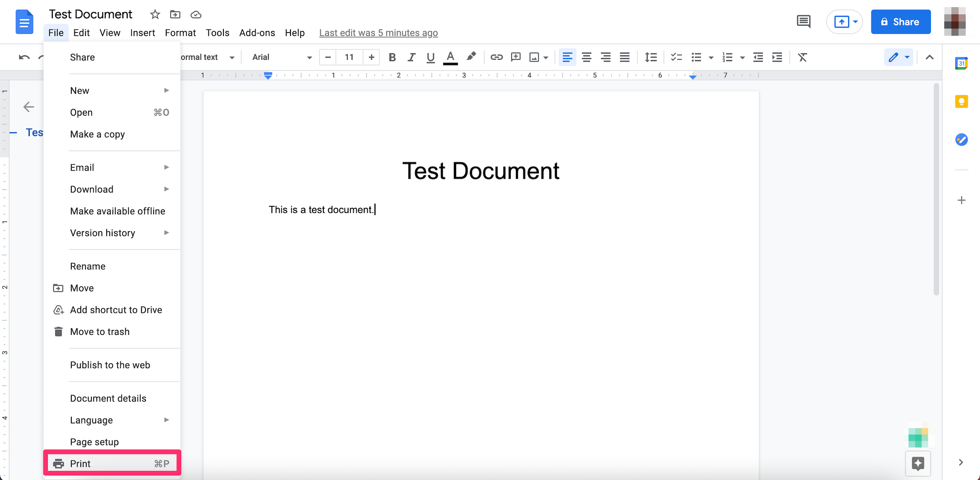Open Google Calendar side panel icon
This screenshot has height=480, width=980.
click(961, 63)
